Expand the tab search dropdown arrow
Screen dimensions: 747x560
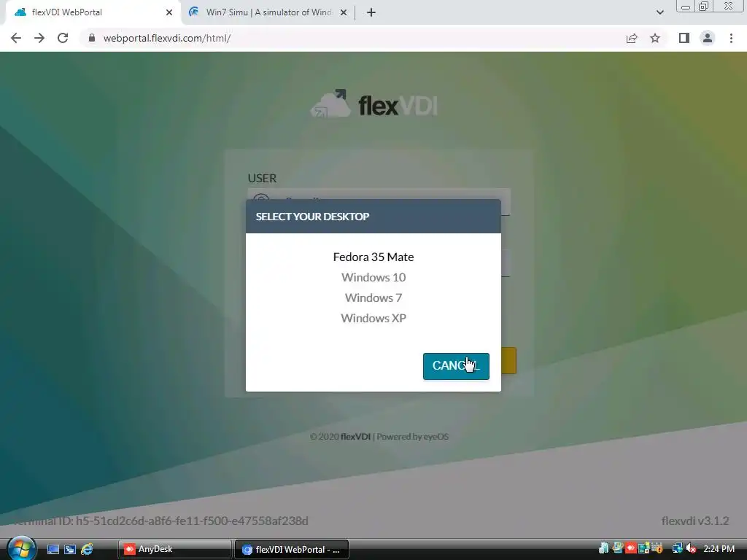[659, 12]
